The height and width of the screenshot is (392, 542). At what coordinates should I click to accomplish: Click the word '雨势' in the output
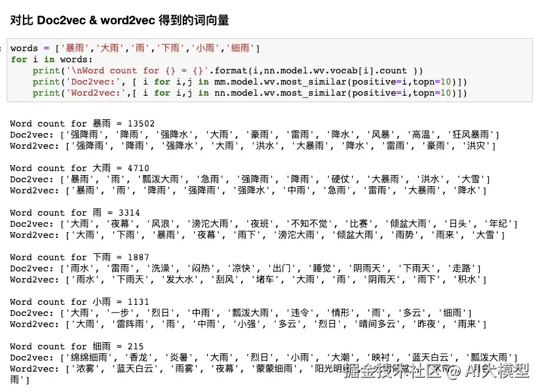(404, 235)
